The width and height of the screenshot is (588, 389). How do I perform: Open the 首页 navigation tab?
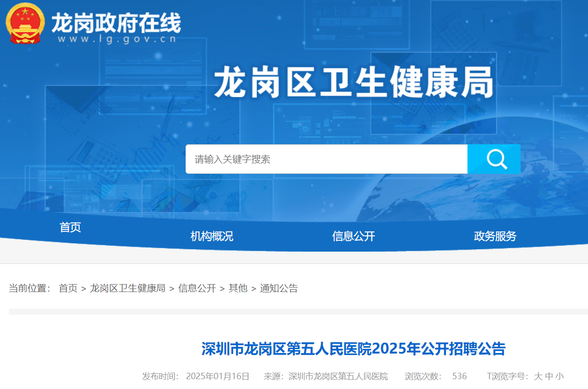click(70, 227)
